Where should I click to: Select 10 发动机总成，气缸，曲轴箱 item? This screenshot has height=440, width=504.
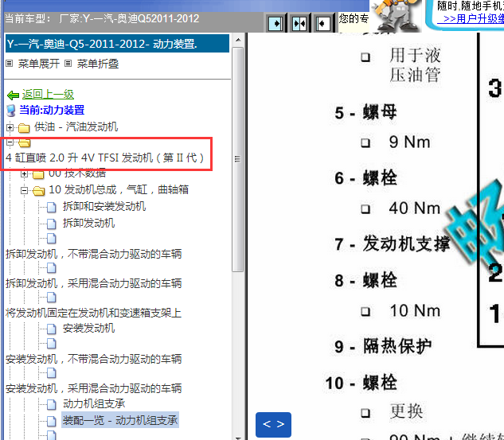tap(119, 189)
